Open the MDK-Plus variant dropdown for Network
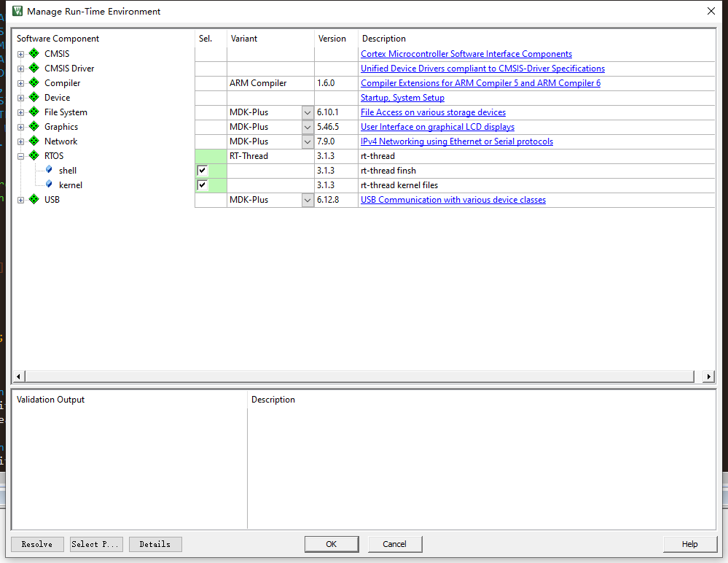The image size is (728, 563). 307,141
